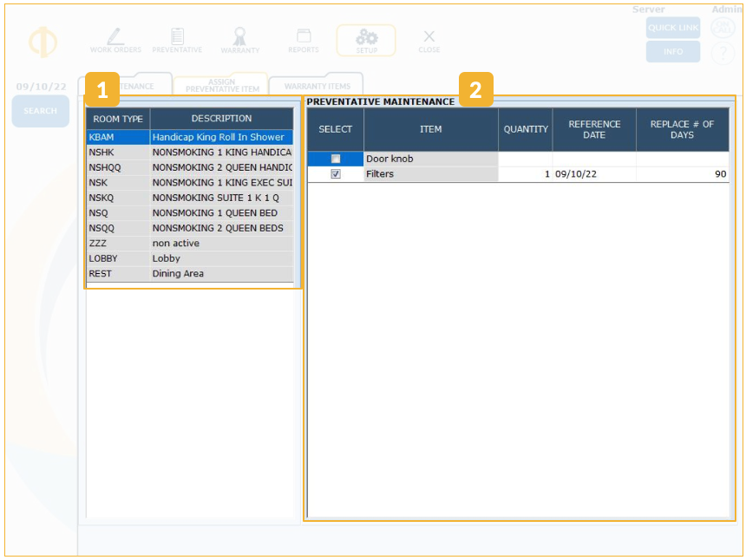Click the Search button
Viewport: 746px width, 560px height.
pyautogui.click(x=41, y=111)
